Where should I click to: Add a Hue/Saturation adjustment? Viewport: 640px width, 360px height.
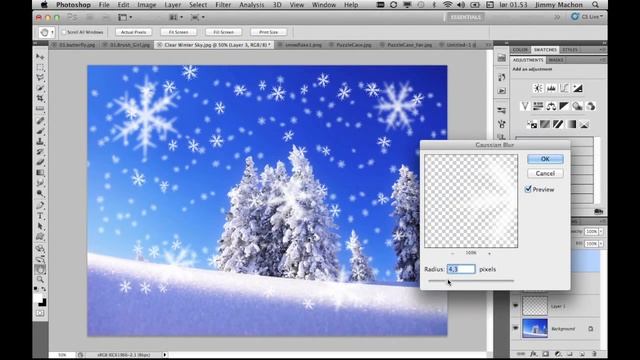click(538, 106)
